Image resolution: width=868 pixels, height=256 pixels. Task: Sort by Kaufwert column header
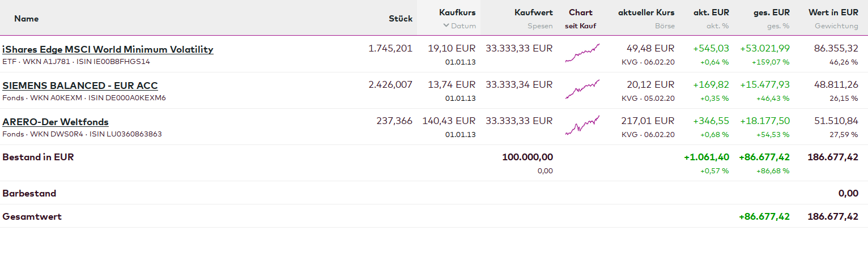coord(533,12)
